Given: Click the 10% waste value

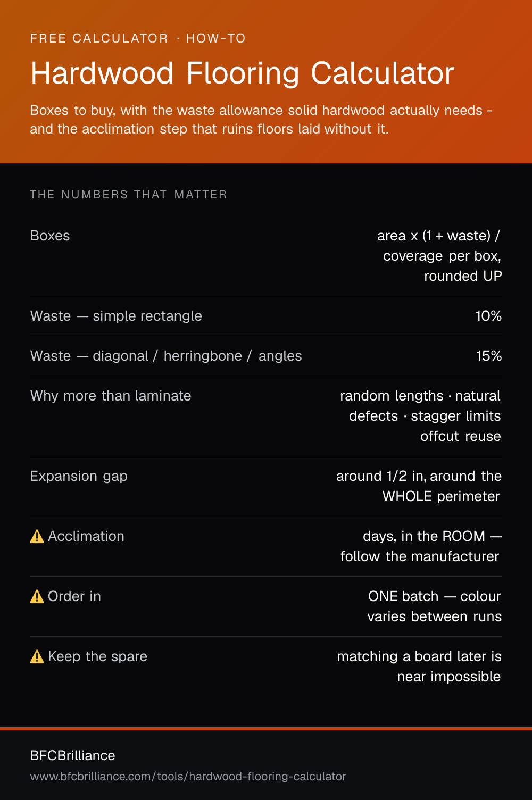Looking at the screenshot, I should [488, 316].
